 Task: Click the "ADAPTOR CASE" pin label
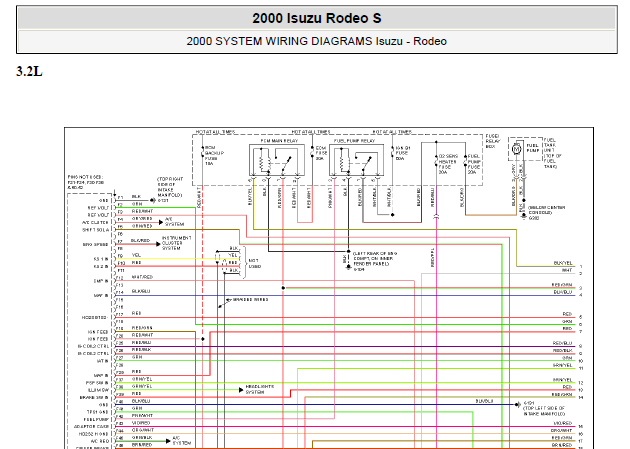91,427
